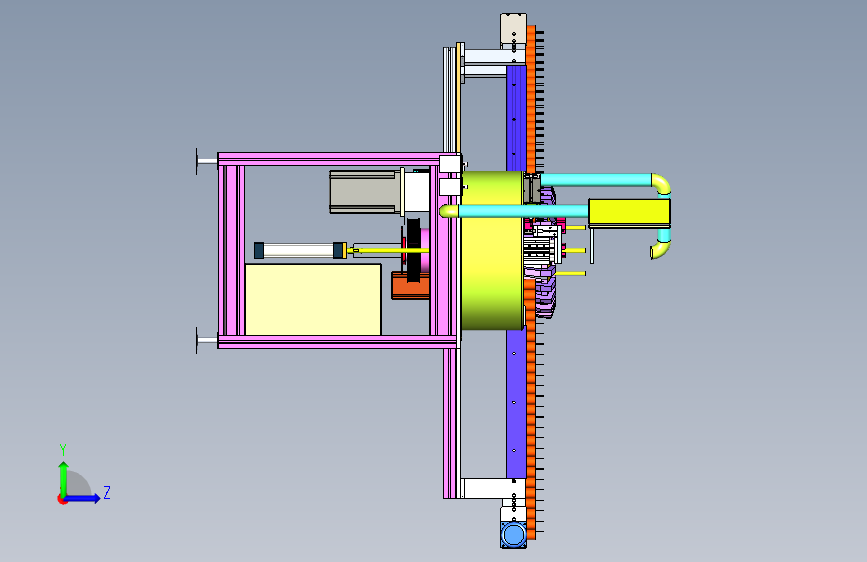The height and width of the screenshot is (562, 867).
Task: Select the pneumatic cylinder with dark blue caps
Action: coord(300,250)
